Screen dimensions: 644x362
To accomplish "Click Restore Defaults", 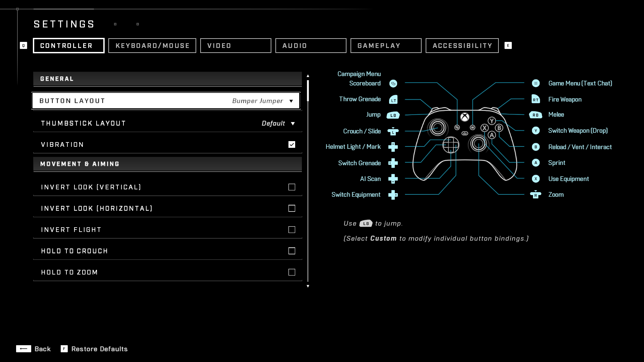I will pos(94,349).
